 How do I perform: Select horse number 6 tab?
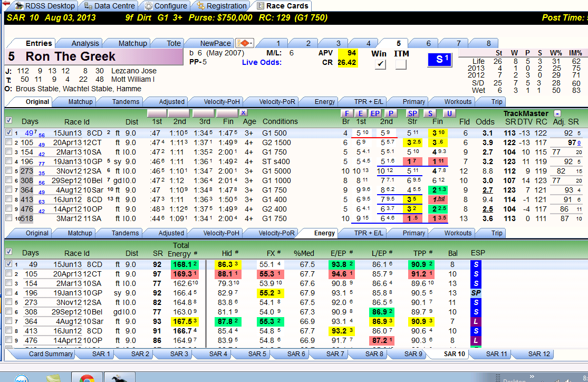point(429,43)
